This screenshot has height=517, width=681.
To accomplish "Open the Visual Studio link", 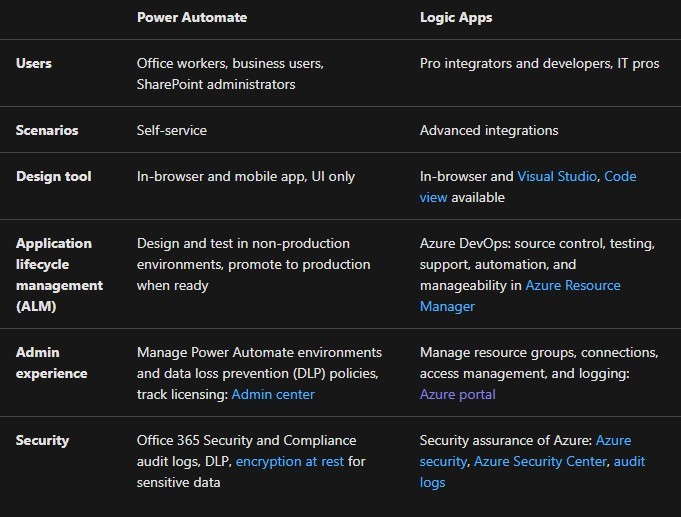I will point(557,176).
